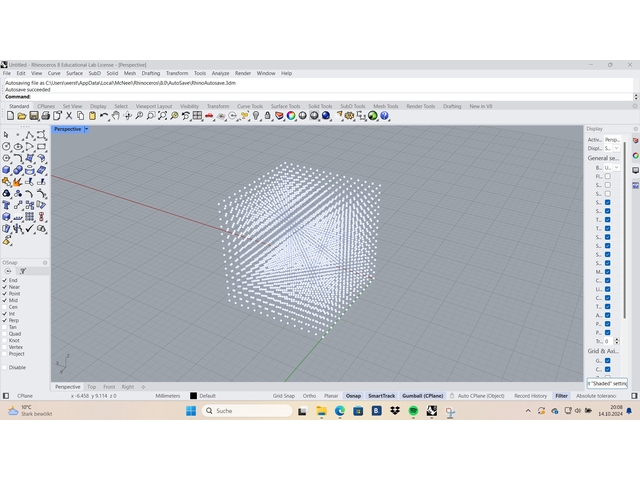Screen dimensions: 640x480
Task: Enable the Cen osnap checkbox
Action: point(5,307)
